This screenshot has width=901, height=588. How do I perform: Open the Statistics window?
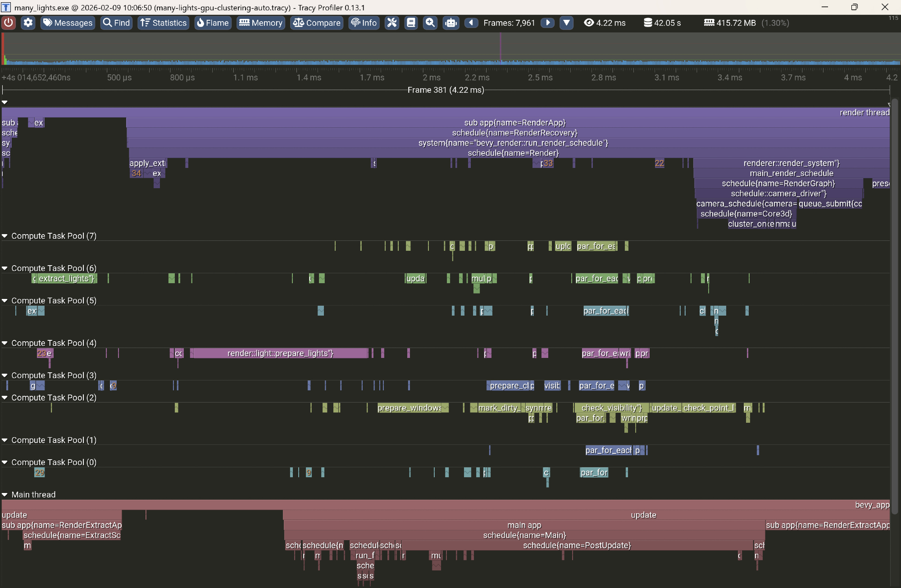[x=163, y=23]
